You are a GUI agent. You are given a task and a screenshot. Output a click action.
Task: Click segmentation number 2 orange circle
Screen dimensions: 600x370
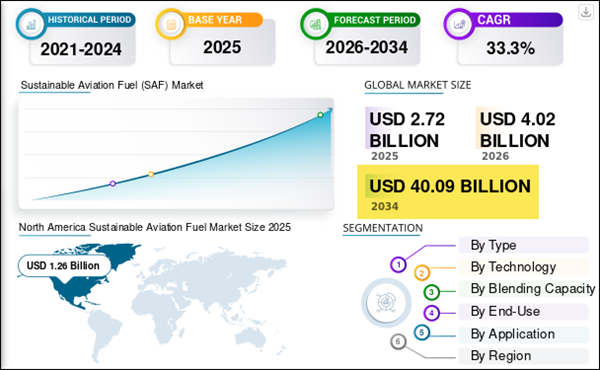tap(422, 273)
